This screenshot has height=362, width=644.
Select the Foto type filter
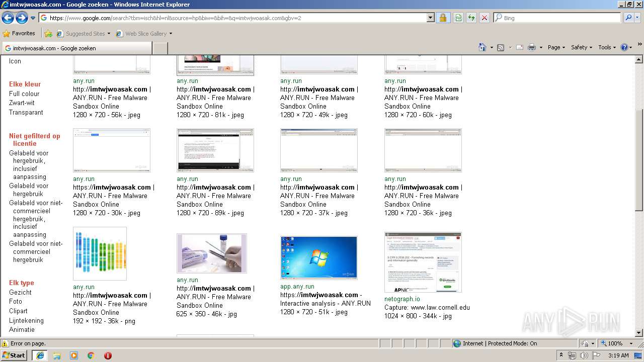pyautogui.click(x=16, y=301)
